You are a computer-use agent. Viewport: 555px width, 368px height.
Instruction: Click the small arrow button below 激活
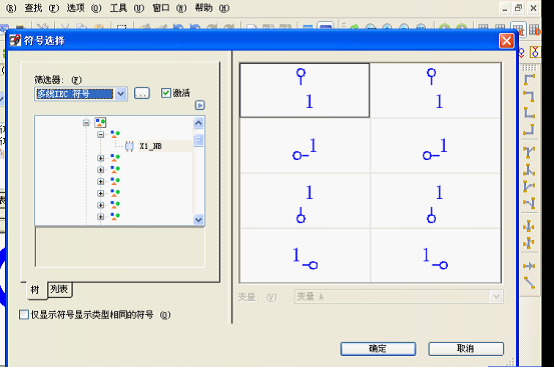pos(200,105)
